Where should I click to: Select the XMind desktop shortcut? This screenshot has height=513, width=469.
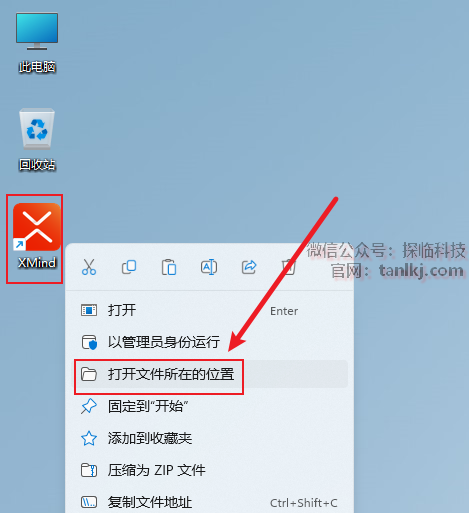[37, 236]
